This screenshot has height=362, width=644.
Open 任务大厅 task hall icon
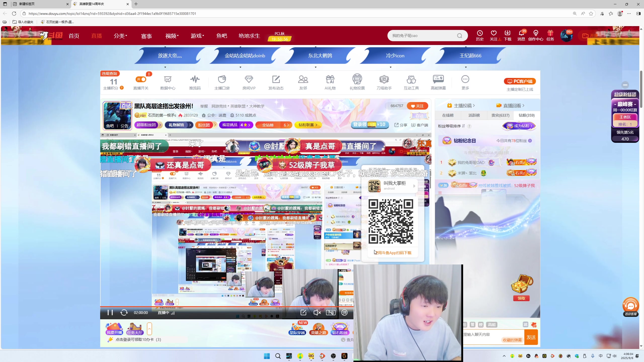pyautogui.click(x=135, y=329)
